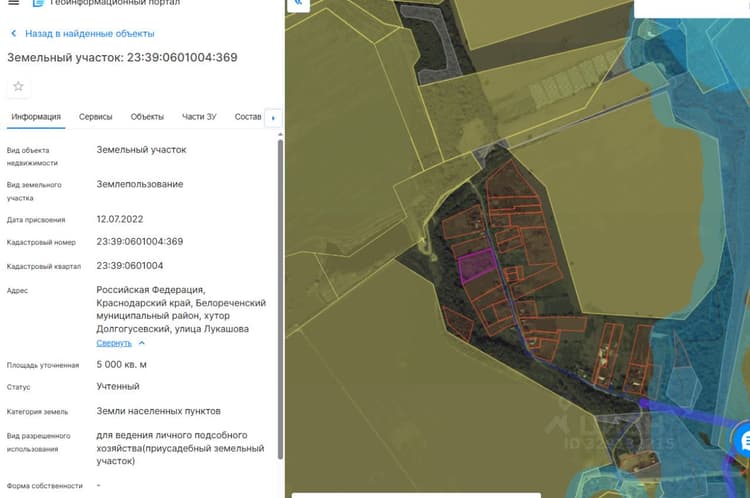Open the Объекты tab
750x498 pixels.
[147, 117]
